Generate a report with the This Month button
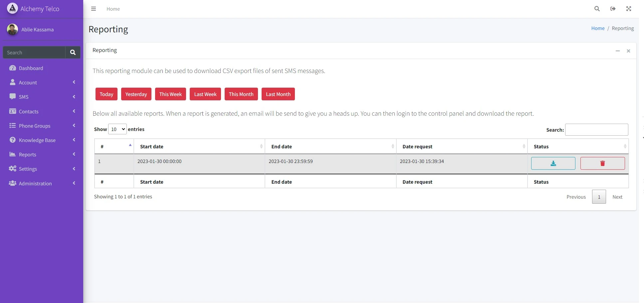Viewport: 644px width, 303px height. tap(241, 94)
